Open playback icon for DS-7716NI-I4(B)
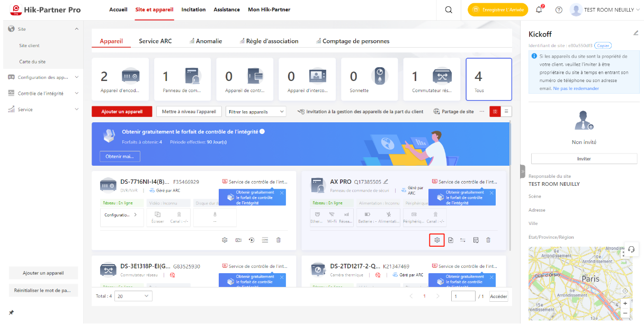 [x=252, y=240]
